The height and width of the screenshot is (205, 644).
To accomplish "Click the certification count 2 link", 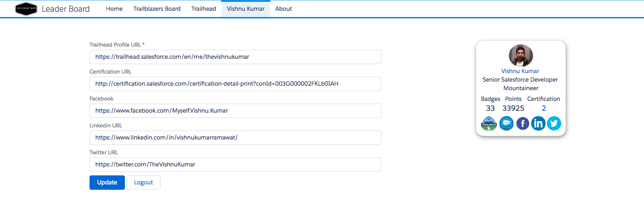I will coord(544,108).
